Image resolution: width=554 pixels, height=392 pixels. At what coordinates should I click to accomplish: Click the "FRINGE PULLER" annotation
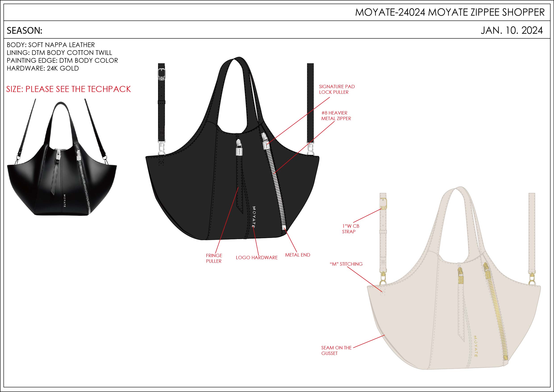[214, 258]
